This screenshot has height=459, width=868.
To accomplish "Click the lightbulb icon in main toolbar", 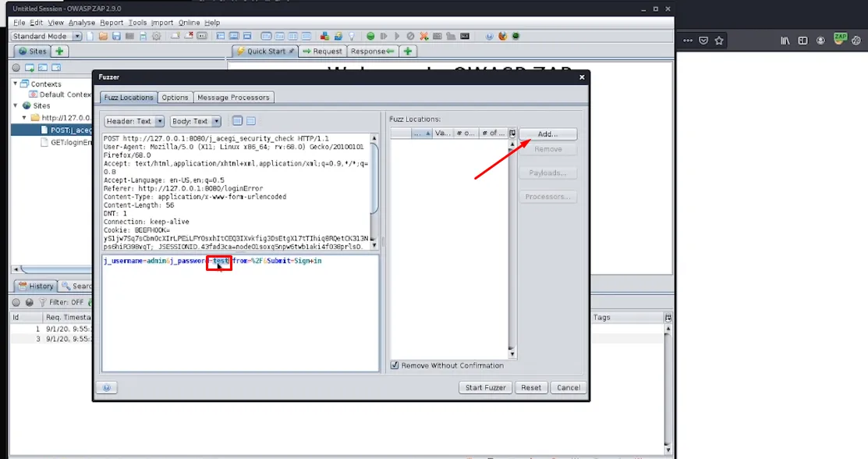I will (x=352, y=36).
